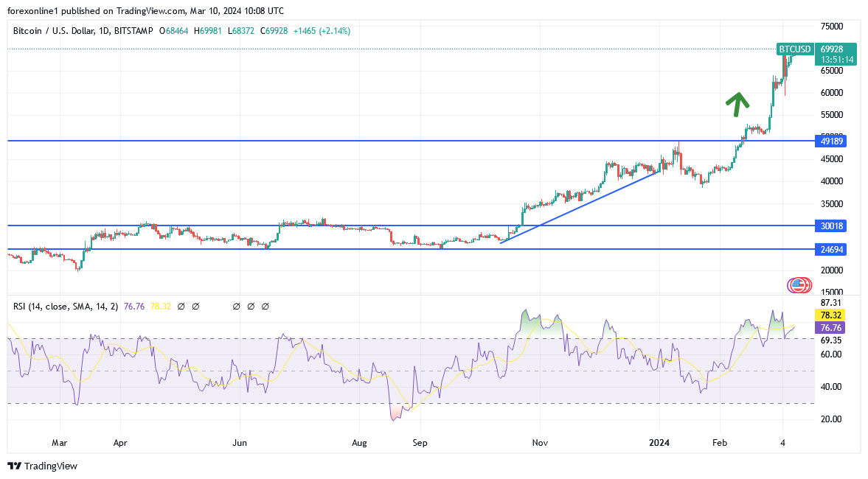Screen dimensions: 868x479
Task: Click the 35000 price scale label
Action: click(831, 204)
